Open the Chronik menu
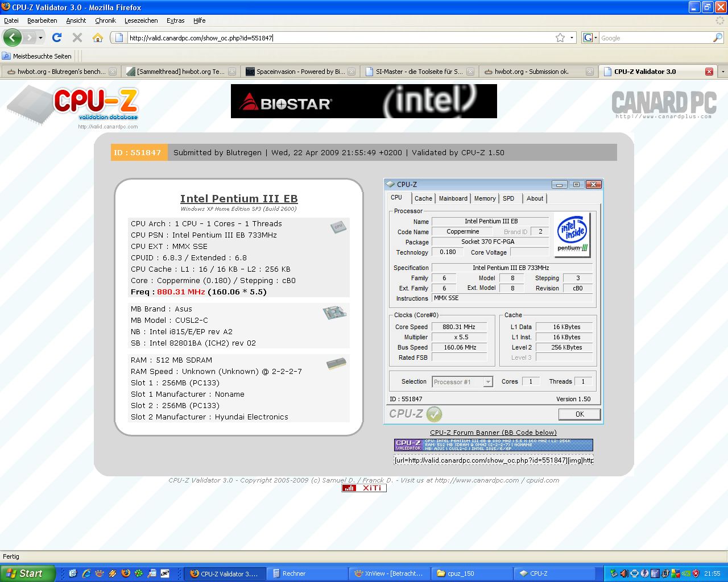 click(x=105, y=20)
